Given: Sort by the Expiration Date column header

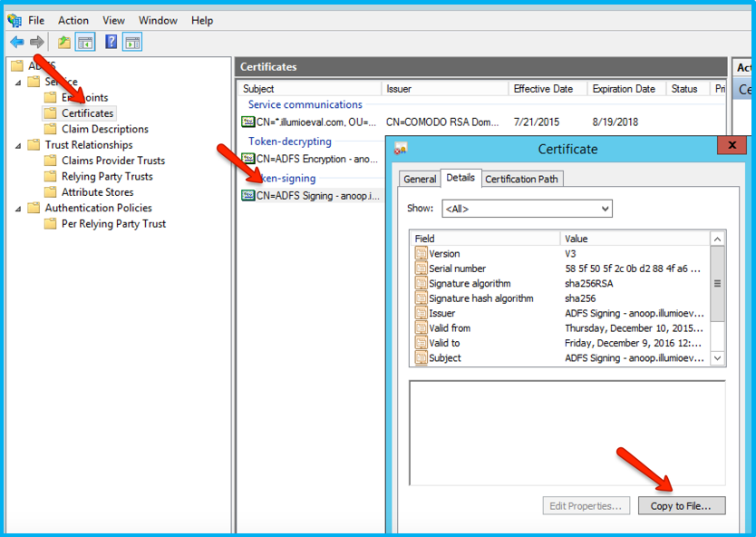Looking at the screenshot, I should (624, 89).
